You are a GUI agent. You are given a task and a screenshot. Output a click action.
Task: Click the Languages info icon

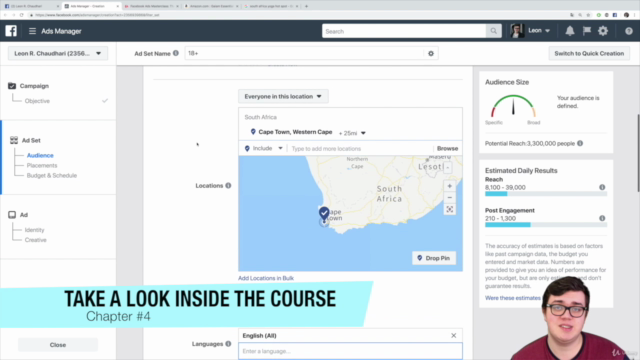point(228,344)
